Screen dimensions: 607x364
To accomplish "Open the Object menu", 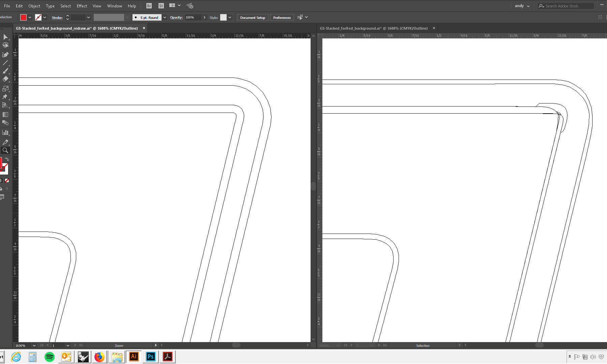I will pyautogui.click(x=34, y=6).
